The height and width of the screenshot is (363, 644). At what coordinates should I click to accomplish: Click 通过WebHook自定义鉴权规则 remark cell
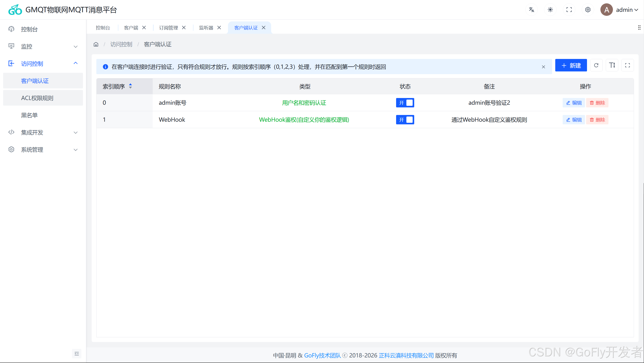coord(489,120)
